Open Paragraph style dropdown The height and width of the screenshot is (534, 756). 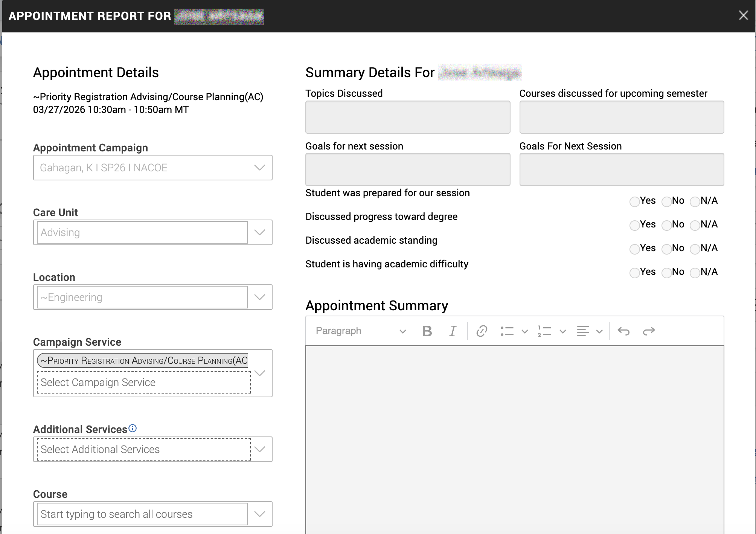[x=361, y=331]
